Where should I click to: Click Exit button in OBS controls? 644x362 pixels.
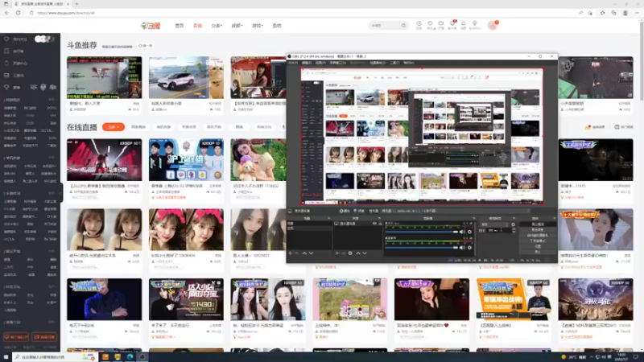538,252
